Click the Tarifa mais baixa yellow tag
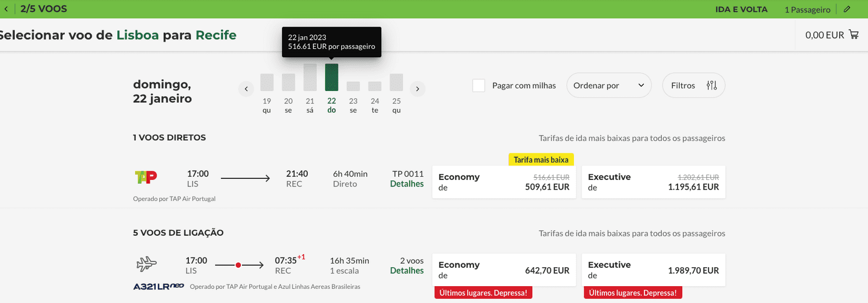The image size is (868, 303). (x=541, y=160)
